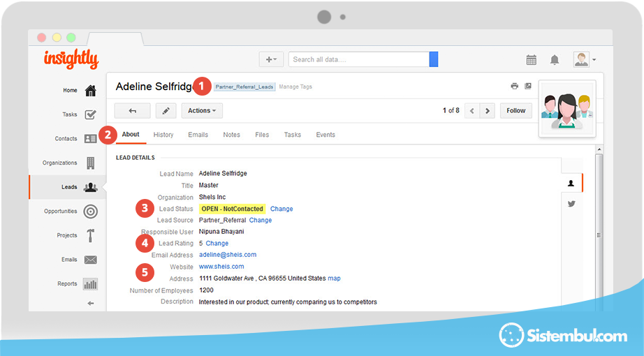The image size is (644, 356).
Task: Go to the previous lead record
Action: [x=472, y=111]
